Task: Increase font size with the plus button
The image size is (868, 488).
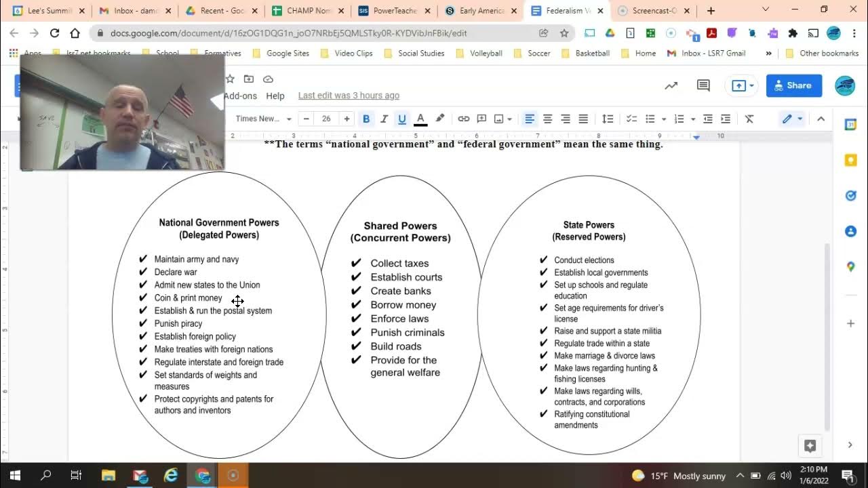Action: click(x=347, y=119)
